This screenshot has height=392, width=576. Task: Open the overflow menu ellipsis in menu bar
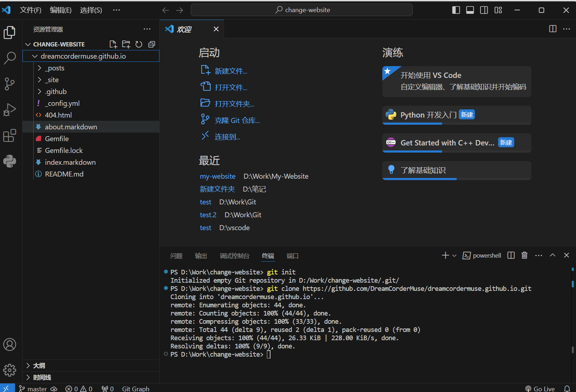[116, 10]
